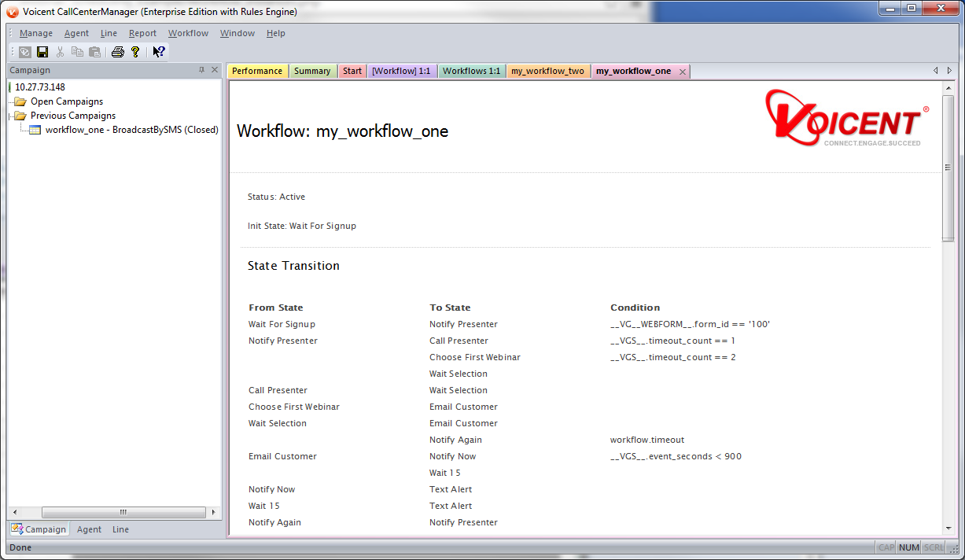The width and height of the screenshot is (965, 560).
Task: Click the Voicent logo image
Action: tap(847, 117)
